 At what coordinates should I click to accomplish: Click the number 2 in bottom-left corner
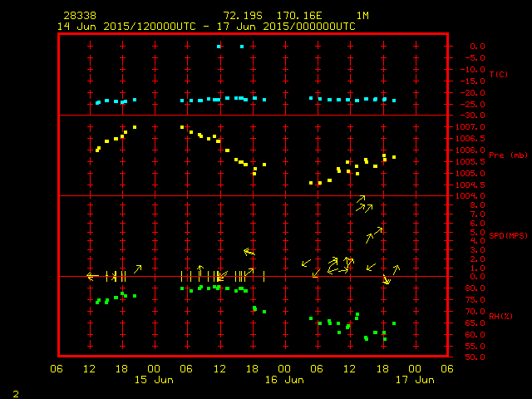point(16,392)
